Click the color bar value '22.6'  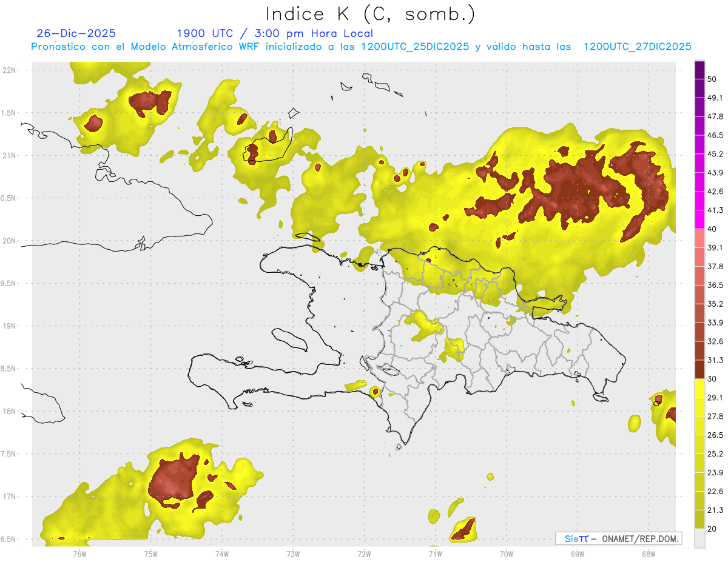716,492
